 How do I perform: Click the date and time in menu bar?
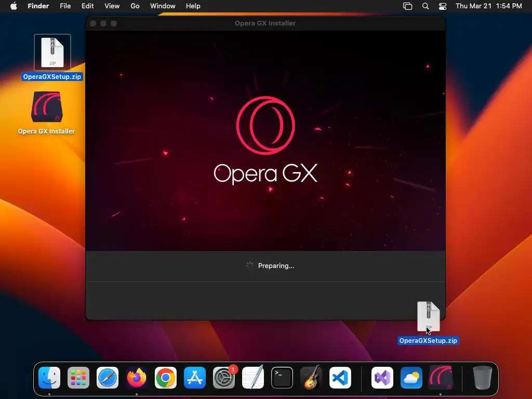(x=488, y=6)
